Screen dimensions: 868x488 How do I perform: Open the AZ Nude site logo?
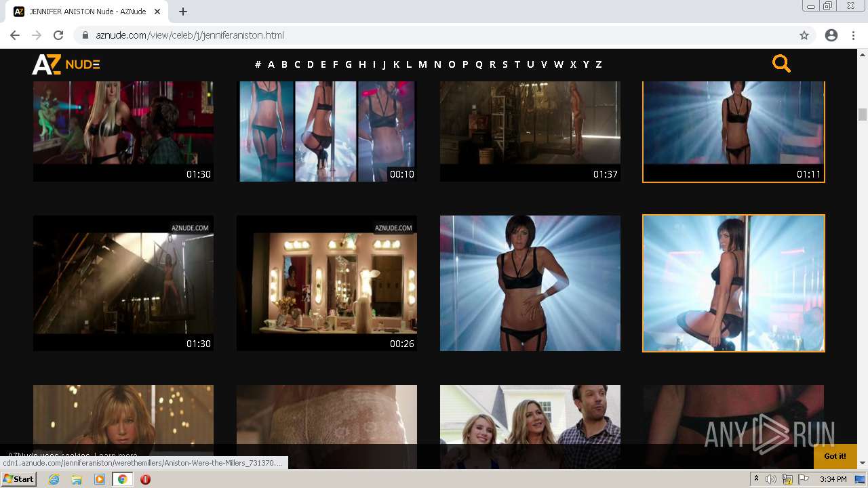pyautogui.click(x=66, y=64)
